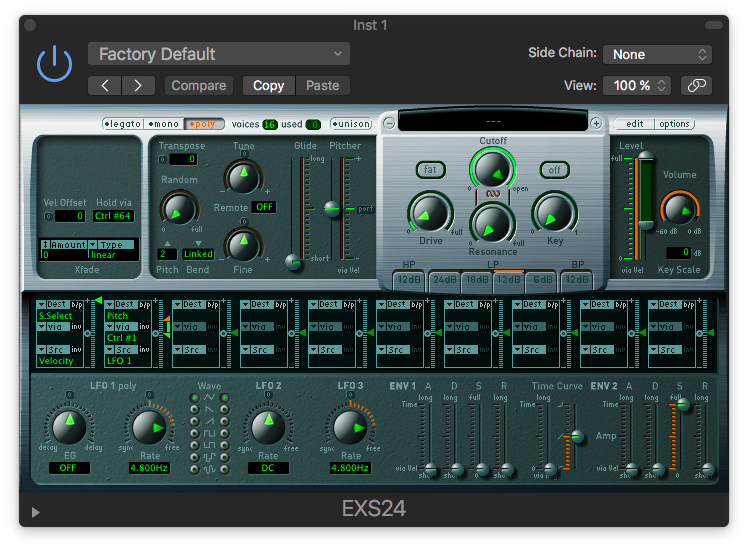Screen dimensions: 748x550
Task: Click the LFO 3 Rate knob
Action: [x=351, y=427]
